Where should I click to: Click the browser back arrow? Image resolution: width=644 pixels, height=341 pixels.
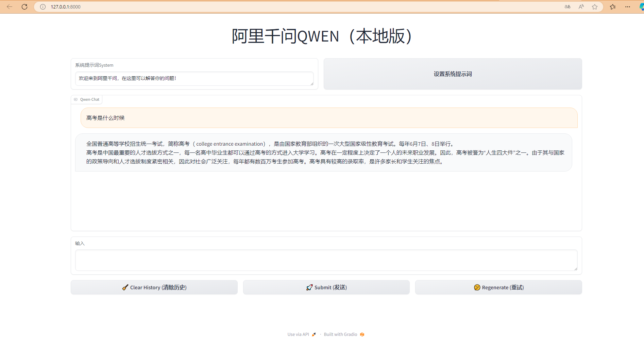click(10, 7)
